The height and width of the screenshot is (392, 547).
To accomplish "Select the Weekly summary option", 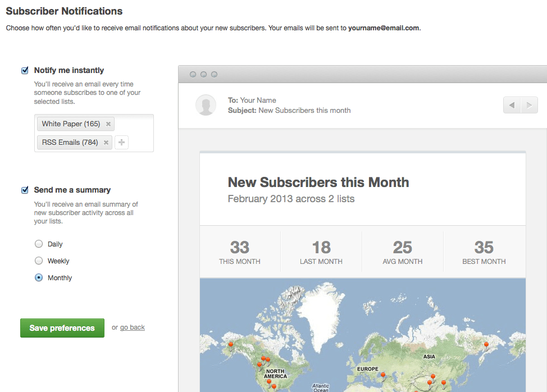I will pos(39,261).
